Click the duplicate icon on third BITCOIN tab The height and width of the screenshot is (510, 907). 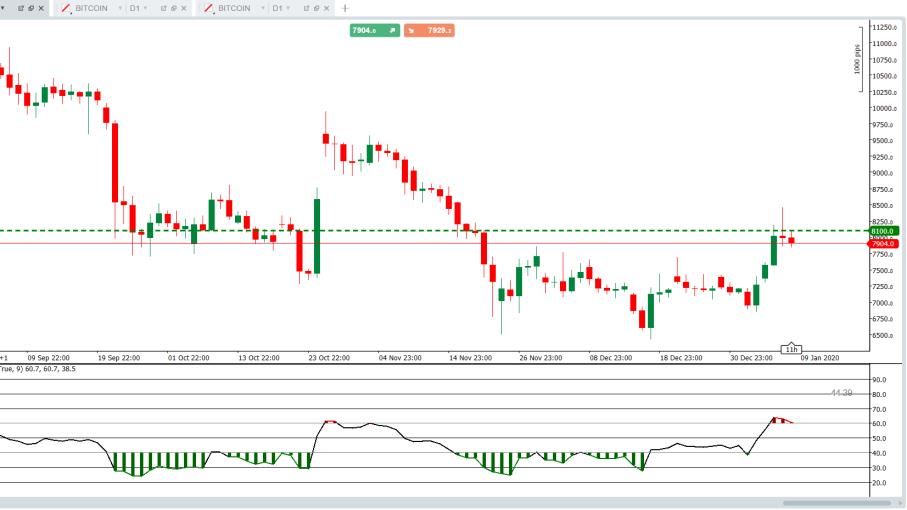(x=318, y=8)
